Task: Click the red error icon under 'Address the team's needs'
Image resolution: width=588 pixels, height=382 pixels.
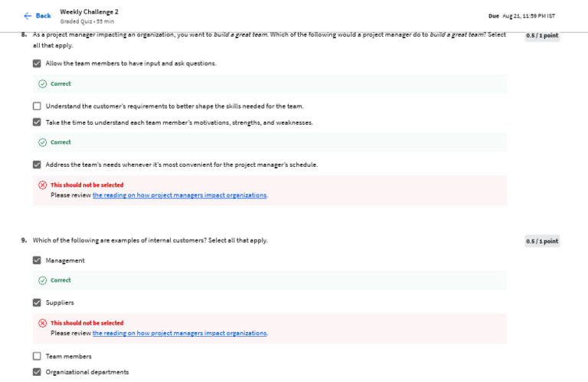Action: coord(42,185)
